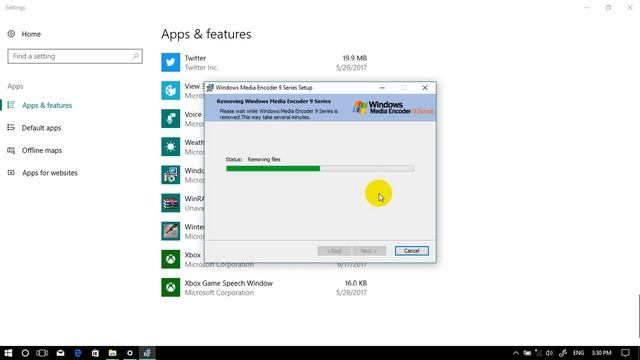This screenshot has height=360, width=640.
Task: Minimize the Media Encoder setup dialog
Action: tap(382, 88)
